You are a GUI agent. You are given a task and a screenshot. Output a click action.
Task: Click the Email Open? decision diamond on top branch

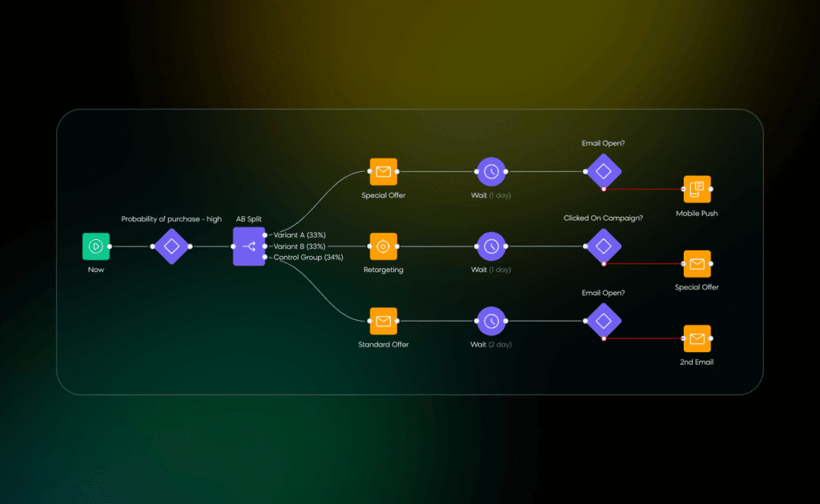603,171
